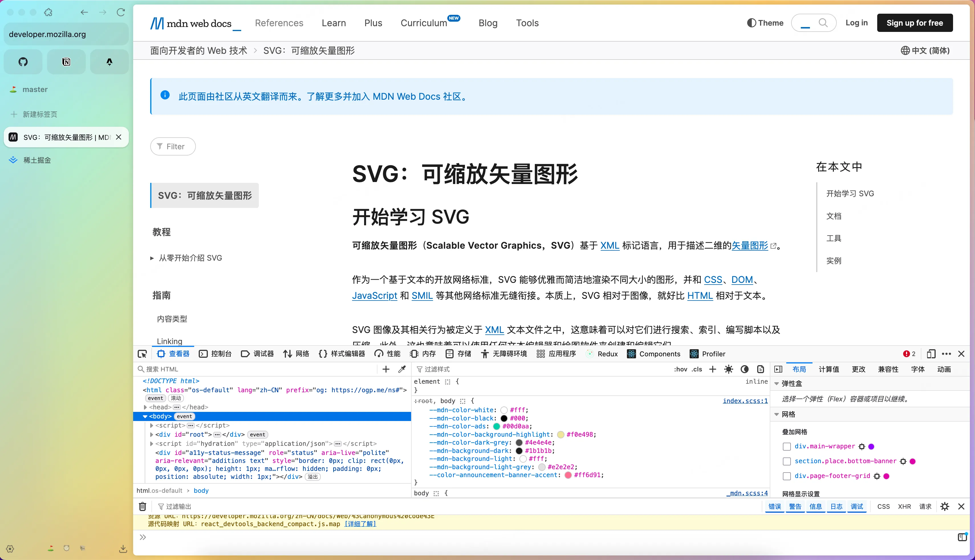Click the 'Sign up for free' button
975x560 pixels.
pos(915,23)
